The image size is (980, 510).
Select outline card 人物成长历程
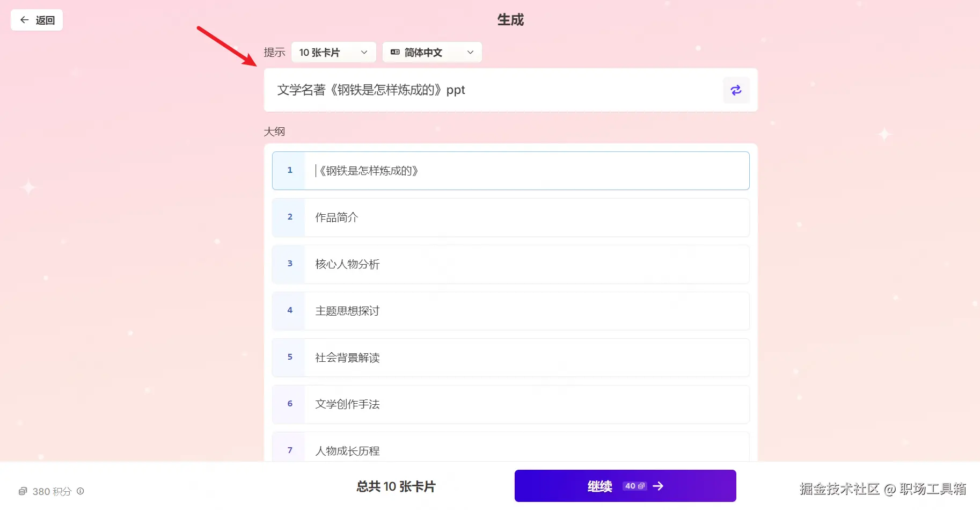tap(510, 447)
